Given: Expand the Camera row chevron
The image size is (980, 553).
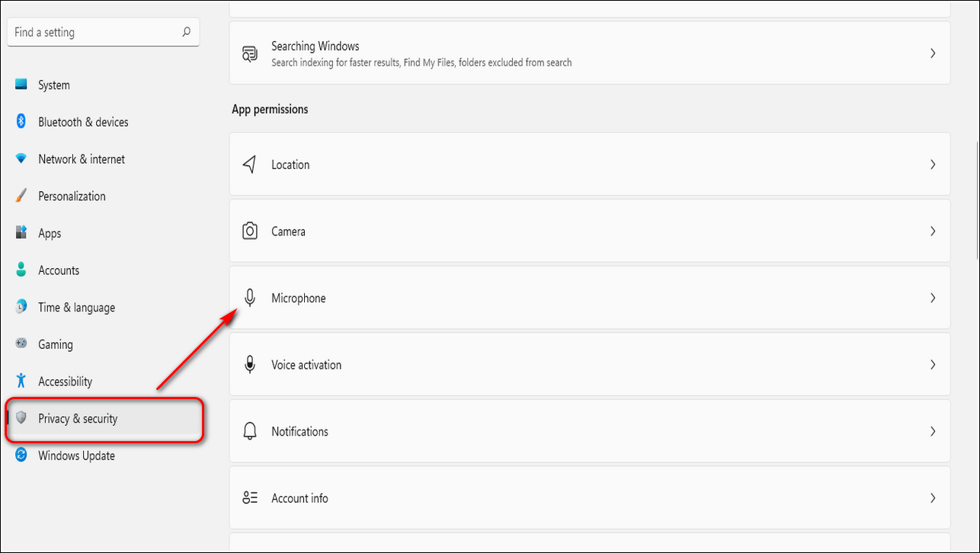Looking at the screenshot, I should (x=933, y=232).
